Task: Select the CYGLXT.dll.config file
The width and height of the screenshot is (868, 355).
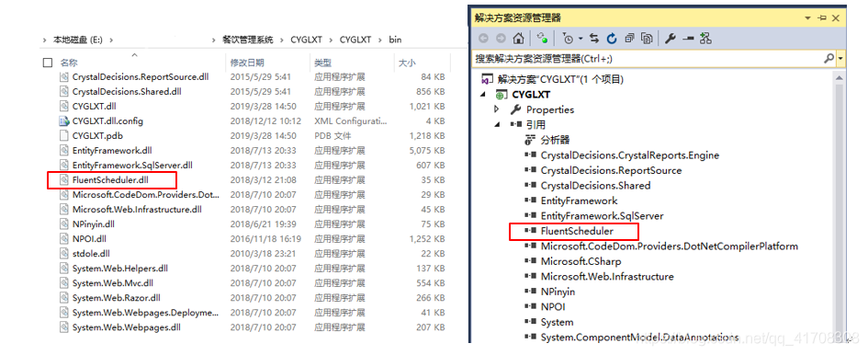Action: coord(108,120)
